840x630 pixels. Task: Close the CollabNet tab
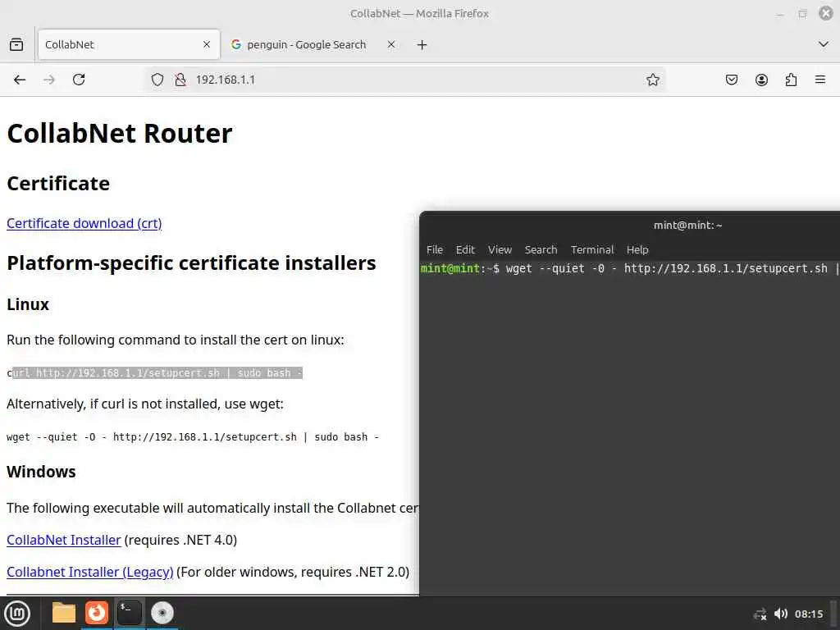(207, 44)
